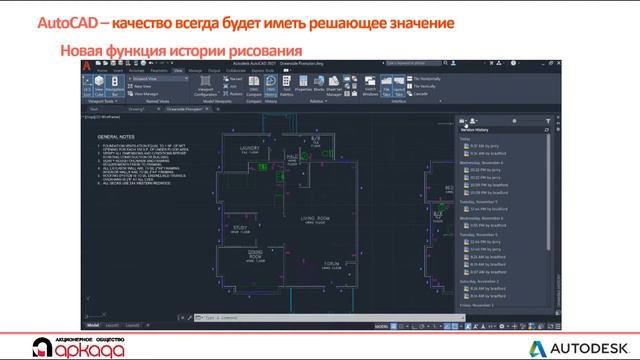Expand the Viewport Tools panel
Viewport: 640px width, 360px height.
102,101
